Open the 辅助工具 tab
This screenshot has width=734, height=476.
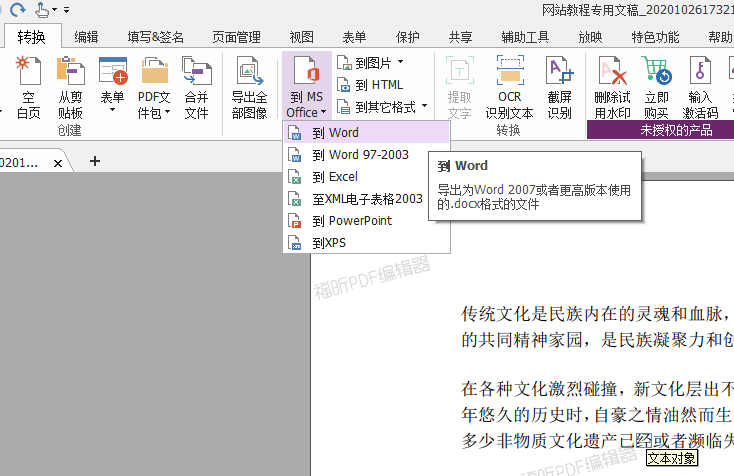525,37
